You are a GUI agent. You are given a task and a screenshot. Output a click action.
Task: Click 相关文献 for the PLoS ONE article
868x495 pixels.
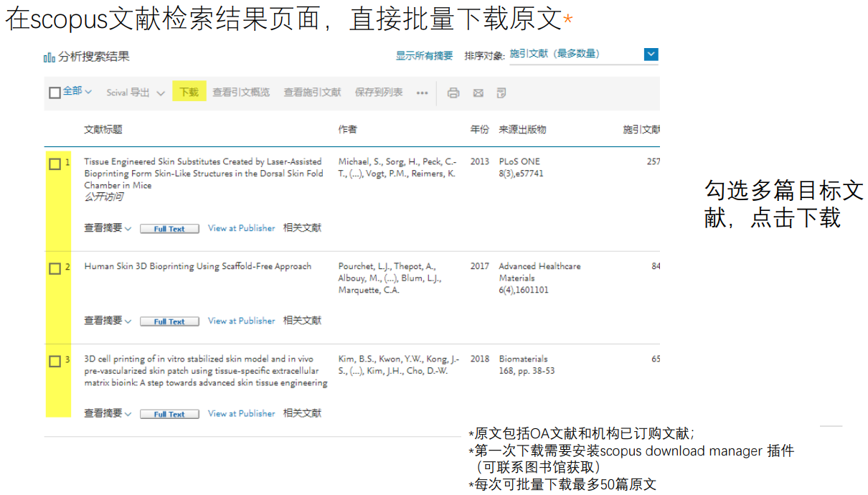(x=302, y=228)
